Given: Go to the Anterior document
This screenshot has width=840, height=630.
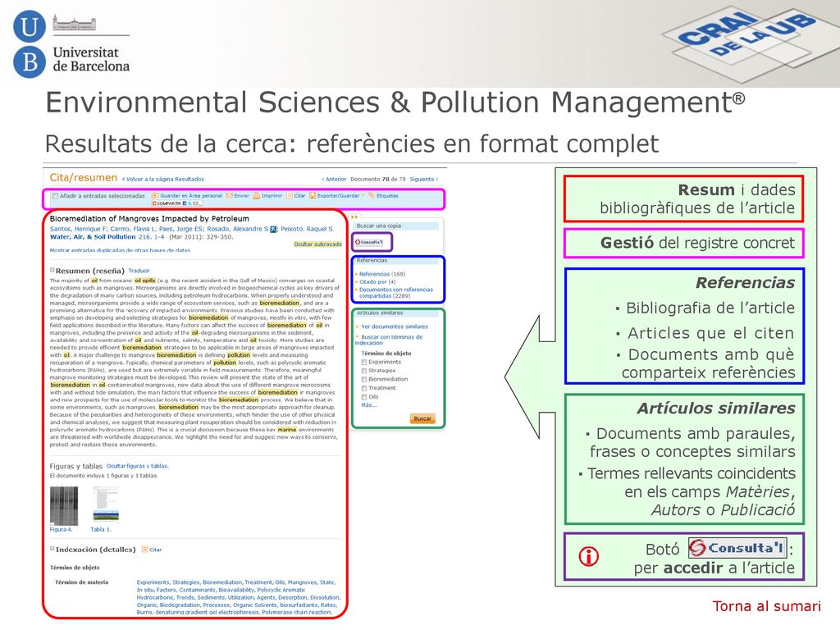Looking at the screenshot, I should (335, 180).
